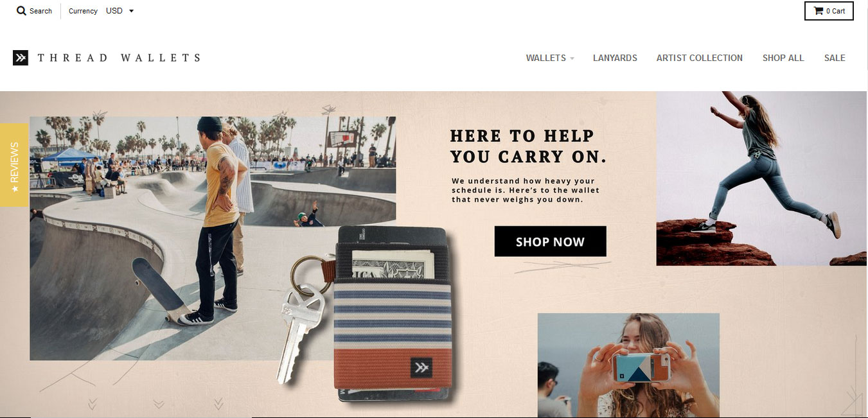868x418 pixels.
Task: Open the Artist Collection menu item
Action: (x=699, y=58)
